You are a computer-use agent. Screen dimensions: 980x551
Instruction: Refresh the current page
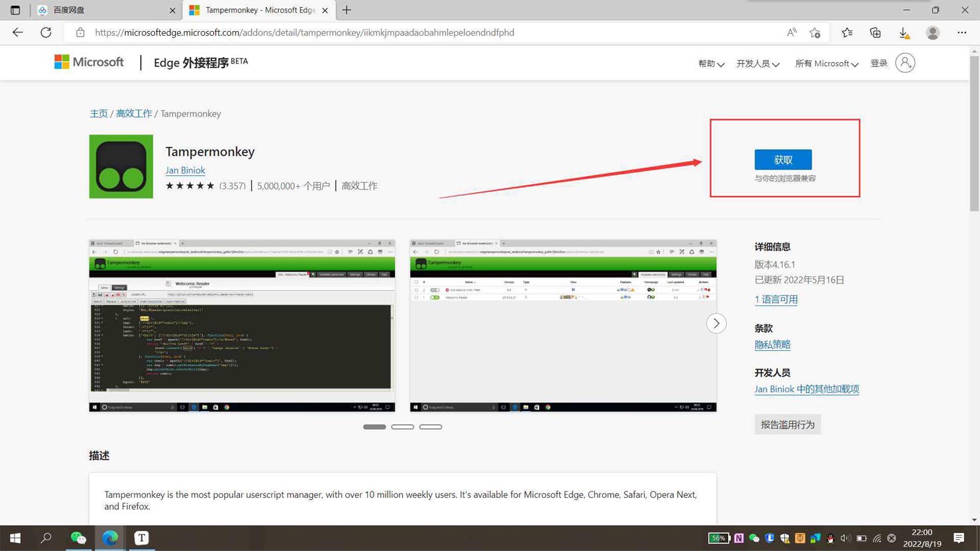46,32
